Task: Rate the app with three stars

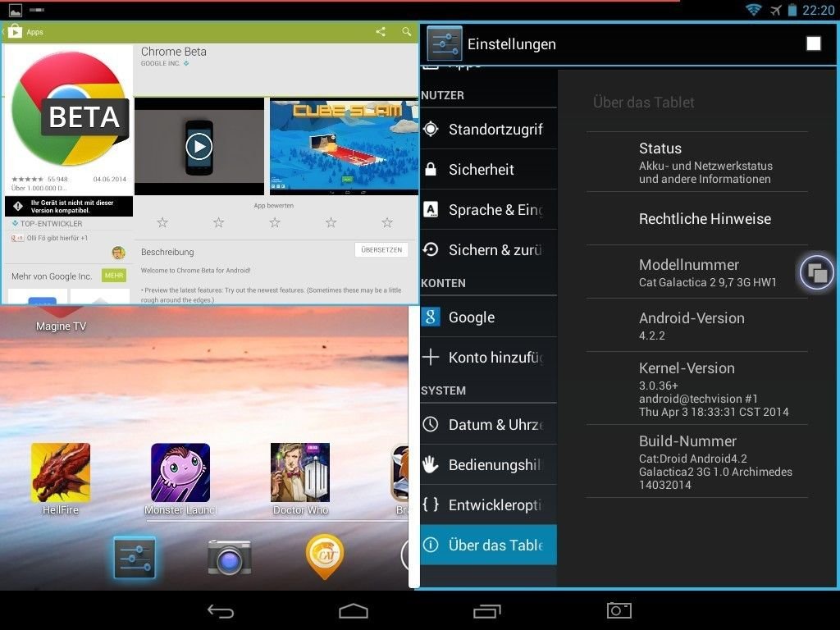Action: click(x=275, y=222)
